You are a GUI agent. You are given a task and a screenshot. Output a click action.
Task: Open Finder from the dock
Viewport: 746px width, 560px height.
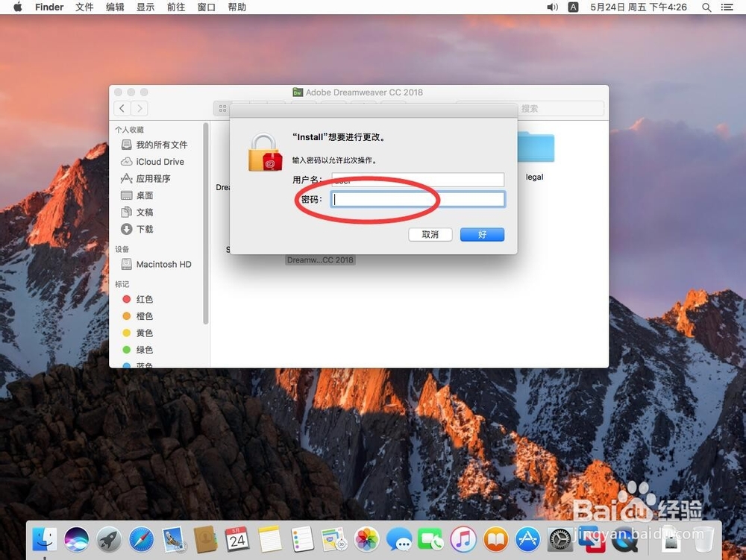click(44, 540)
